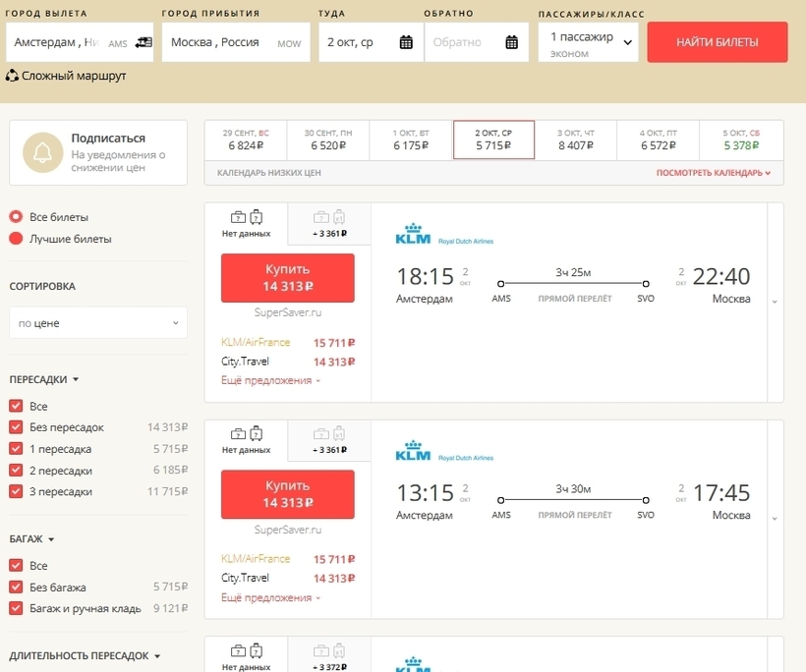Open the sorting 'по цене' dropdown

pos(98,322)
